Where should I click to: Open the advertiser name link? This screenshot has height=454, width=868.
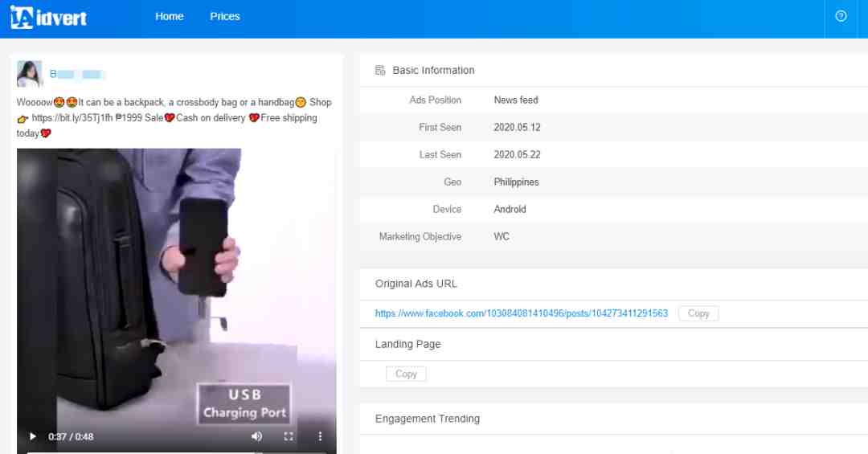click(78, 74)
